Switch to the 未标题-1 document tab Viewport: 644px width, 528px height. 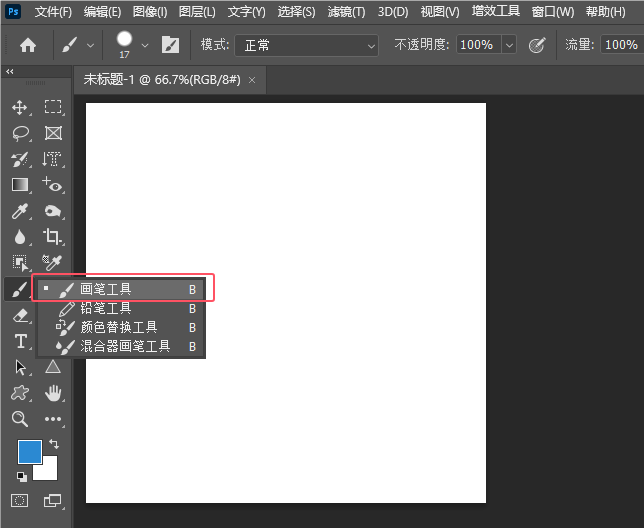[x=162, y=79]
